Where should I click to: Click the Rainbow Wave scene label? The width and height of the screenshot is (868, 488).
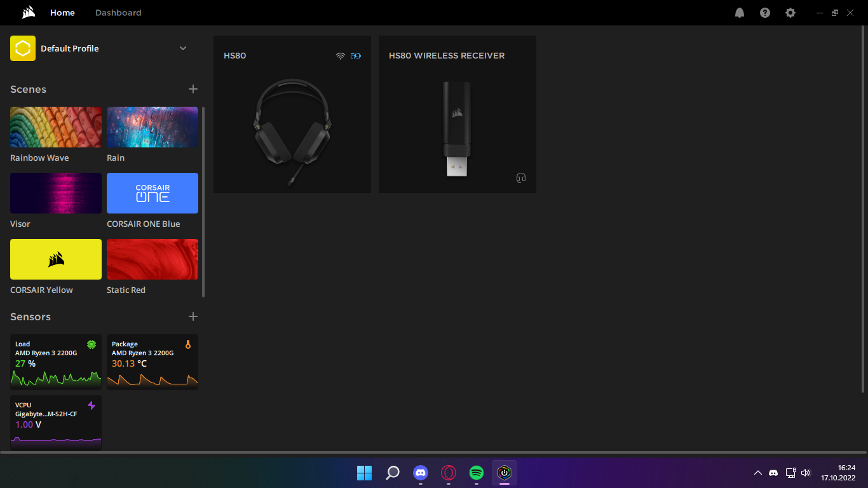click(x=39, y=158)
